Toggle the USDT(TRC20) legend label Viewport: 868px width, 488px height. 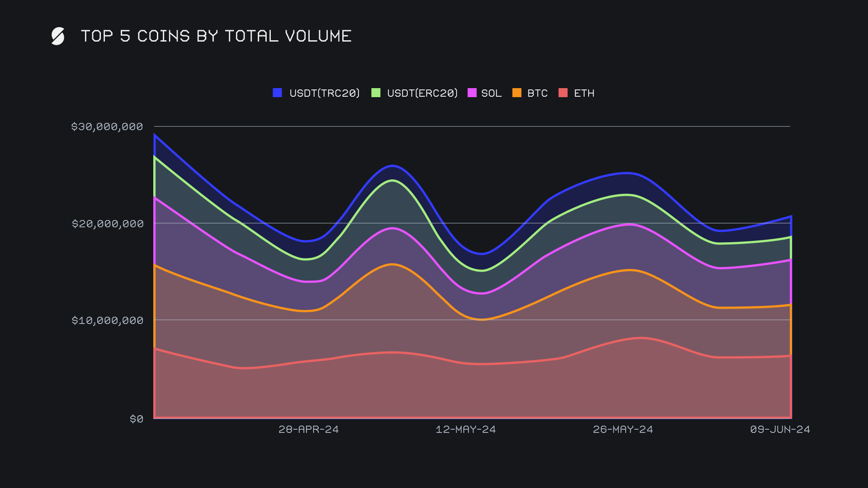pos(324,93)
